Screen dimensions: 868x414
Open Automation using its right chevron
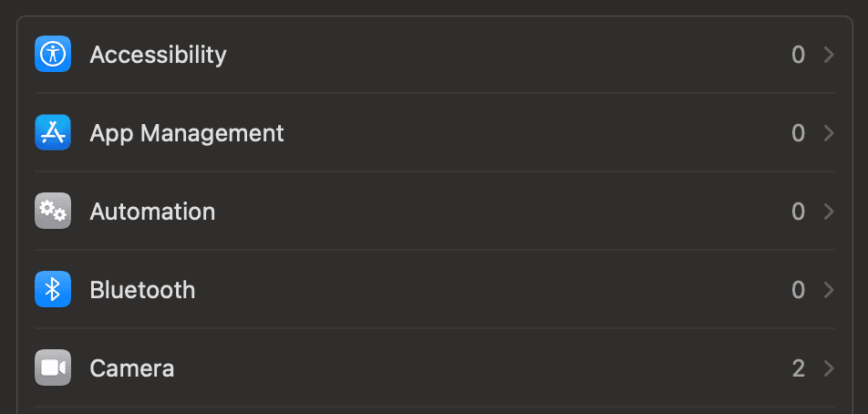[829, 212]
